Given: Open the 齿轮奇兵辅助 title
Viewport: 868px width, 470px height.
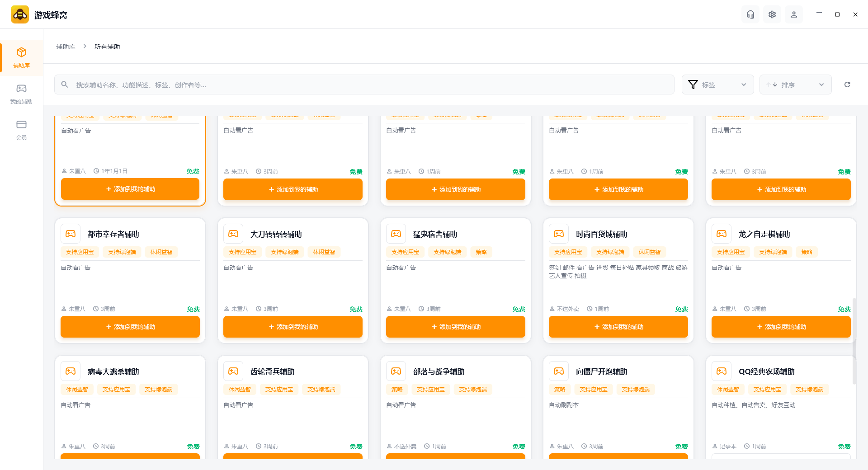Looking at the screenshot, I should click(273, 371).
